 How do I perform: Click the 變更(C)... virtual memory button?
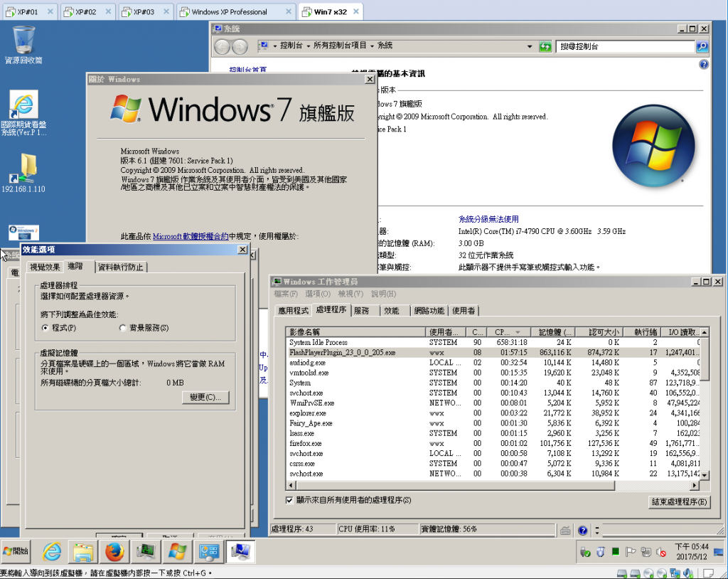click(x=205, y=398)
